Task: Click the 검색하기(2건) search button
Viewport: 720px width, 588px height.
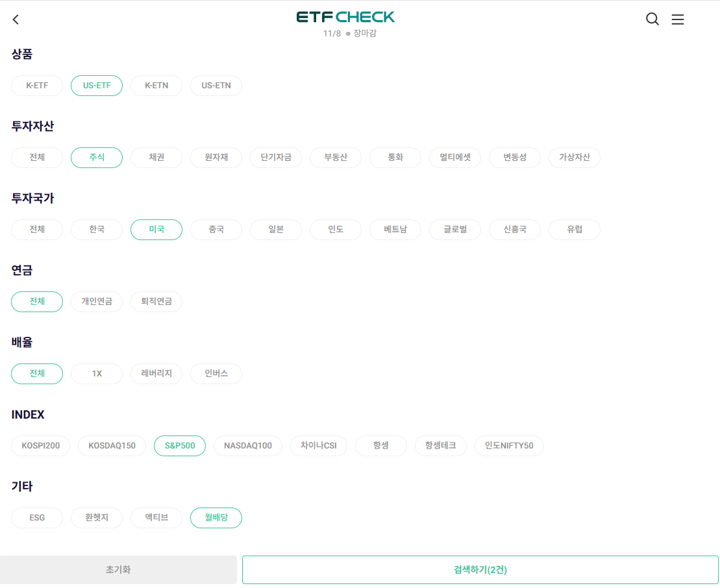Action: (480, 569)
